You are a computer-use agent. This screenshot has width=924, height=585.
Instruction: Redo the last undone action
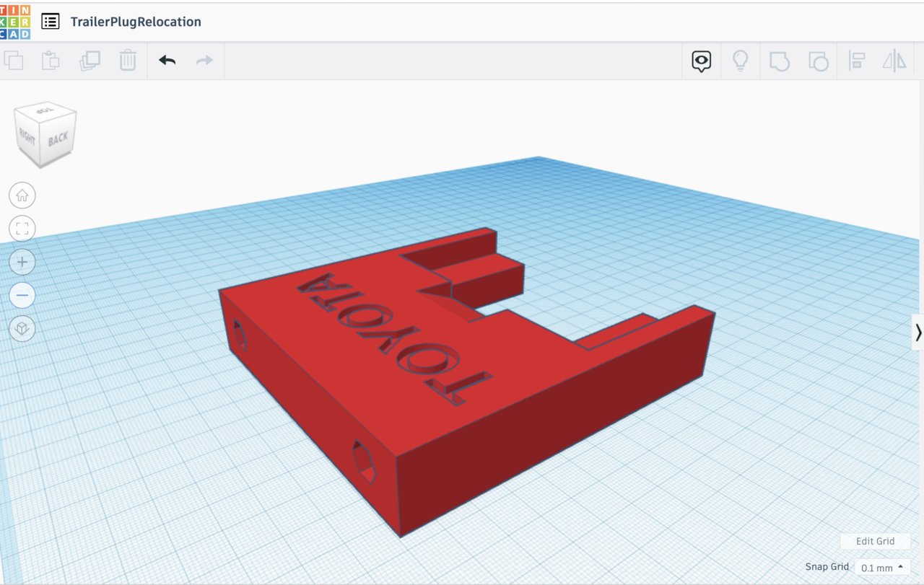pos(205,61)
